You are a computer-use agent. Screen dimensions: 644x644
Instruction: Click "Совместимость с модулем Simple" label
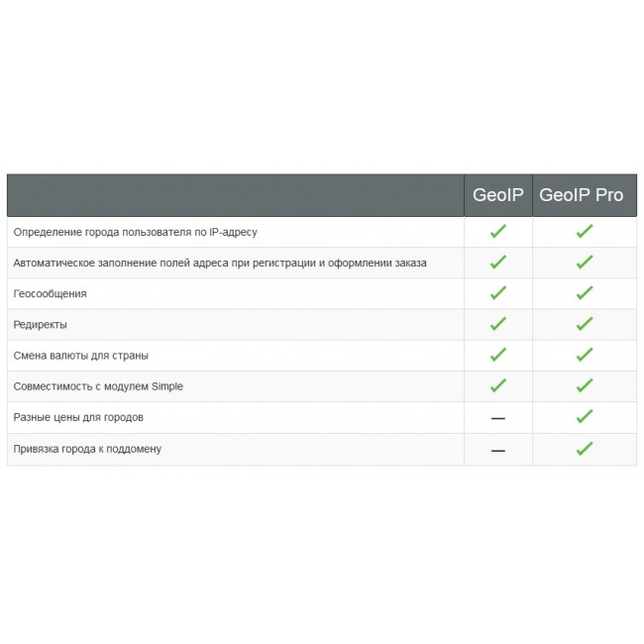click(x=98, y=386)
